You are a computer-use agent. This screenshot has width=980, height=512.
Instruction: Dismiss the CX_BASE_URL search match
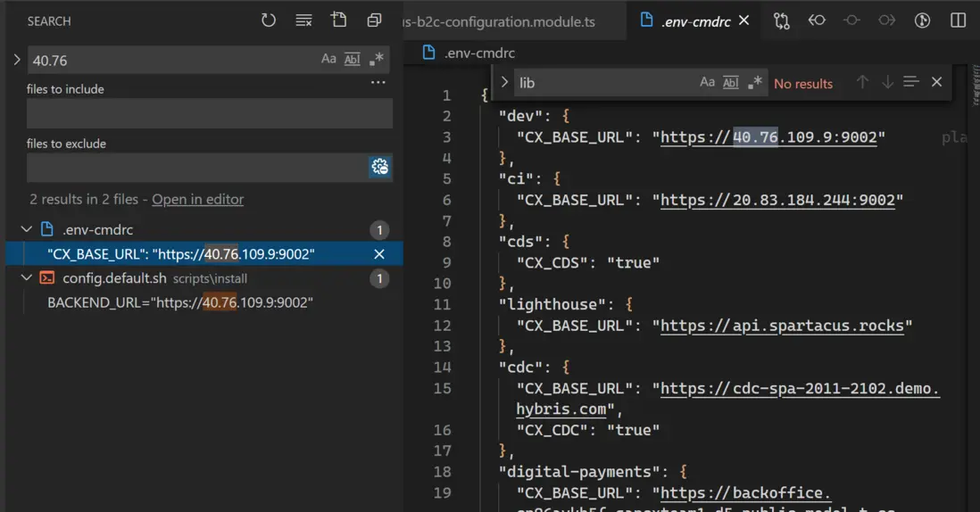378,254
